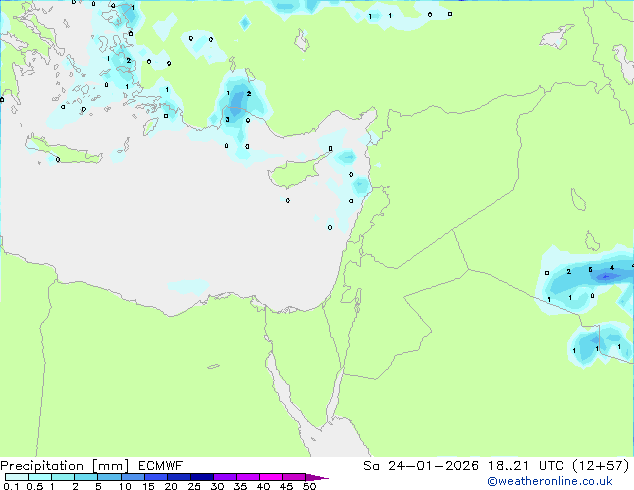
Task: Pick the 5–10 mm legend color segment
Action: tap(109, 477)
